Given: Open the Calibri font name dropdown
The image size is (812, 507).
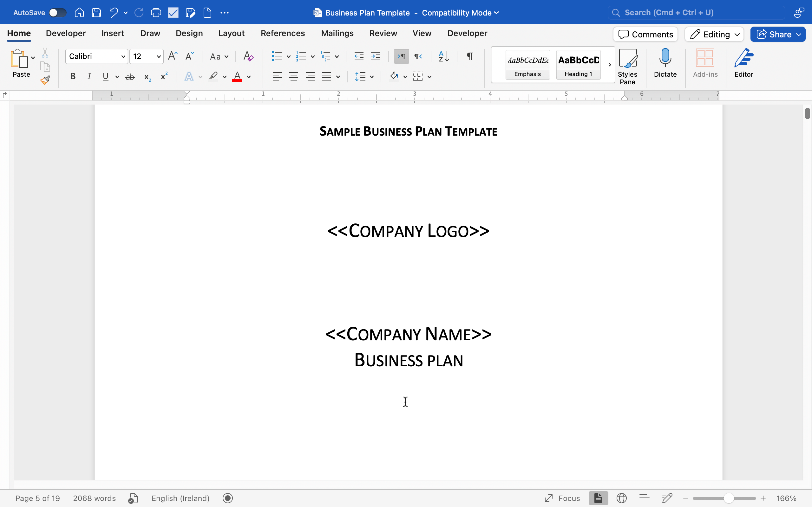Looking at the screenshot, I should pos(123,56).
